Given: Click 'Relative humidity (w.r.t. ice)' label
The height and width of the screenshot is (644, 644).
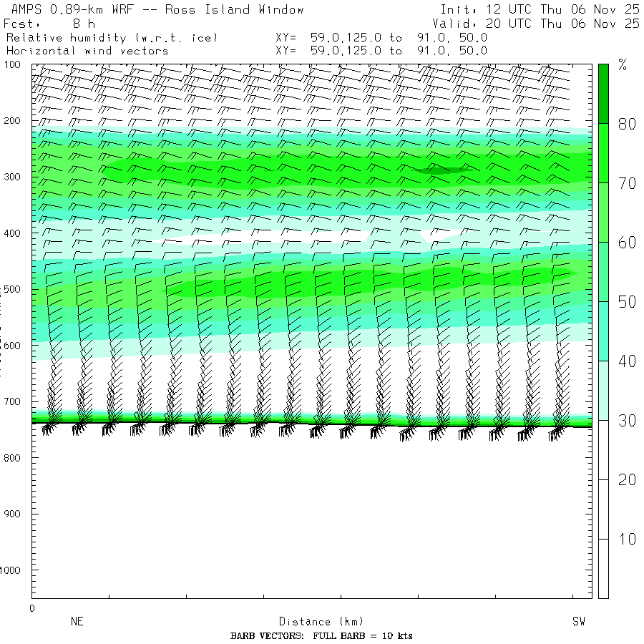Looking at the screenshot, I should pyautogui.click(x=112, y=38).
